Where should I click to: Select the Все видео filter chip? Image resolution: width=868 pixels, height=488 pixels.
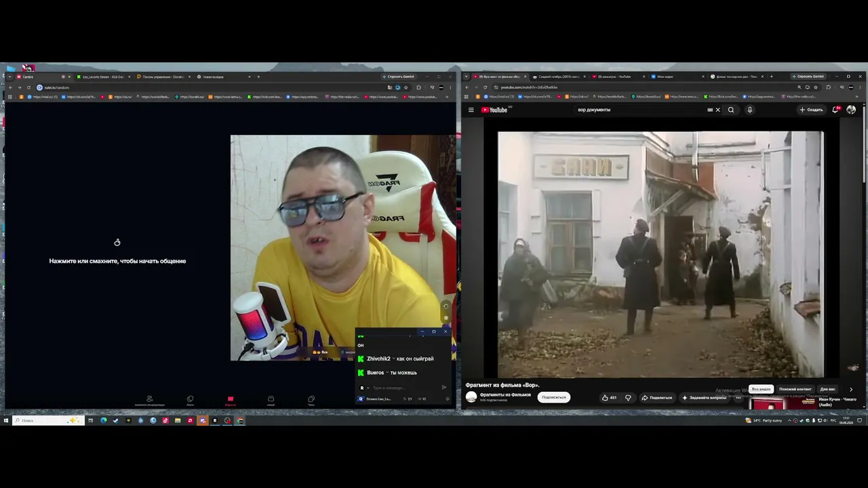761,389
